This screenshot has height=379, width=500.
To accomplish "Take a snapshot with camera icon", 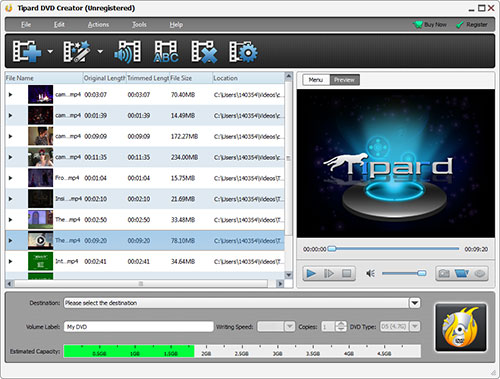I will [444, 274].
